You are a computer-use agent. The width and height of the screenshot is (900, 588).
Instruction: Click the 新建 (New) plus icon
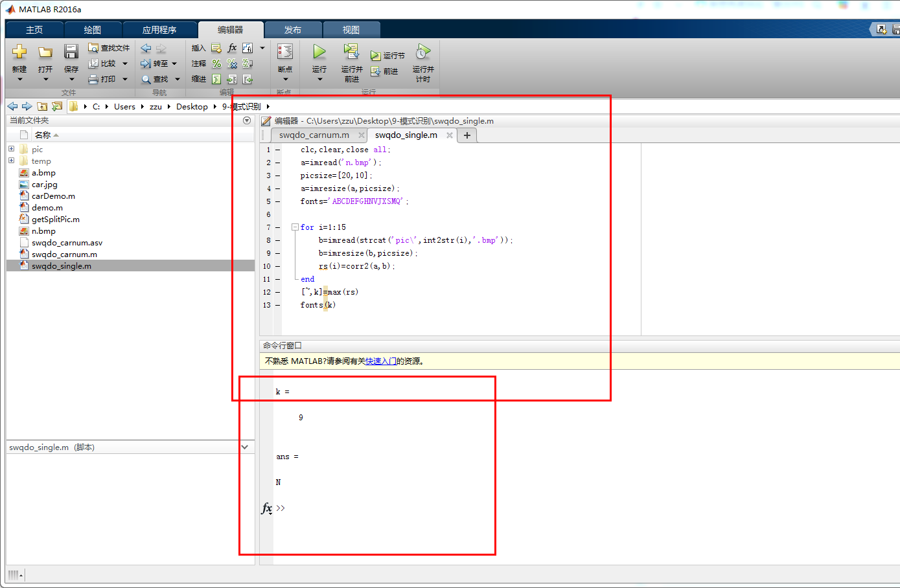(19, 51)
